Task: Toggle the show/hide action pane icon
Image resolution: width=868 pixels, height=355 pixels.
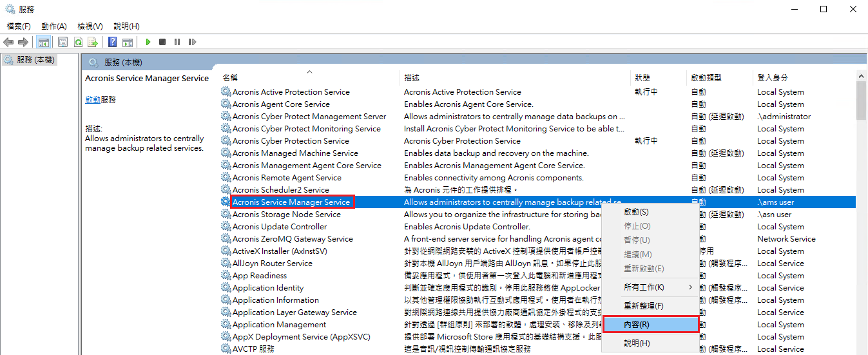Action: 128,42
